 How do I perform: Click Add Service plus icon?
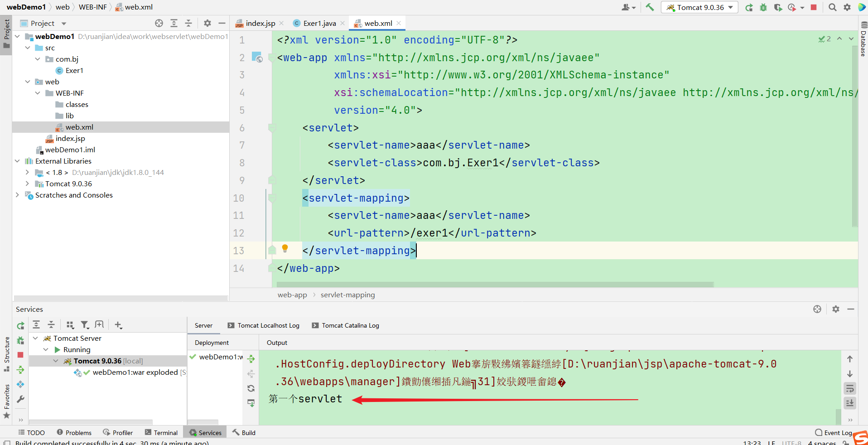point(118,325)
